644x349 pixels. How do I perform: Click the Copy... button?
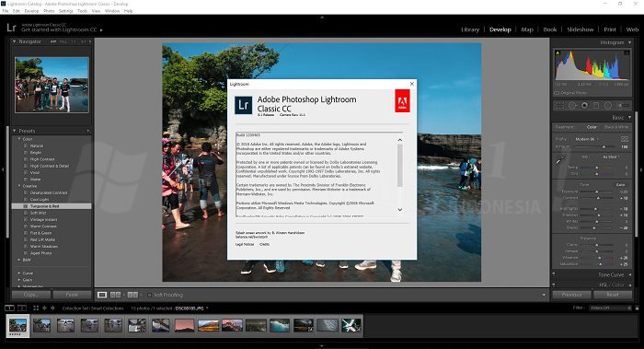pos(31,295)
